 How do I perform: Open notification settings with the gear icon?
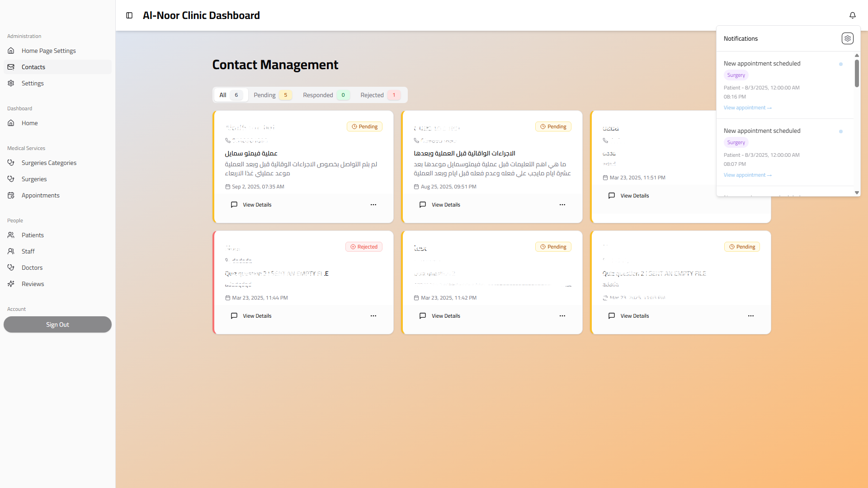(x=848, y=38)
